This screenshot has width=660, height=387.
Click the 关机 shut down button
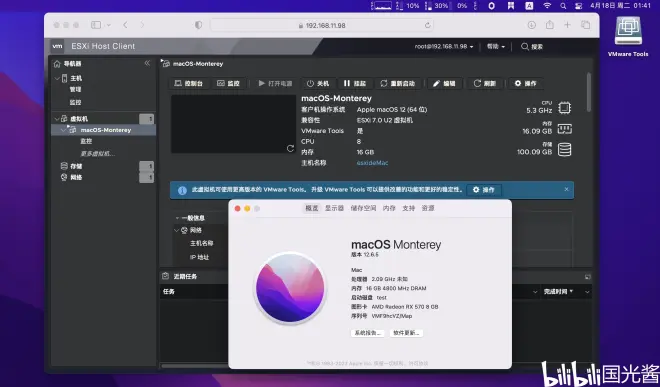(318, 83)
